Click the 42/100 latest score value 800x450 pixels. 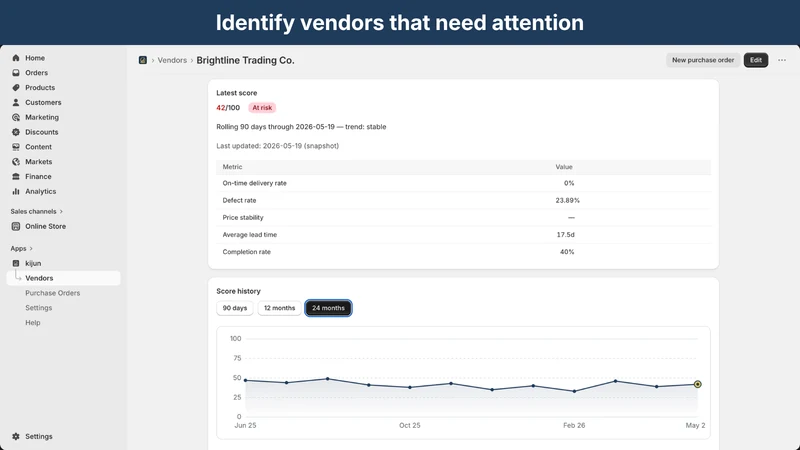(228, 108)
